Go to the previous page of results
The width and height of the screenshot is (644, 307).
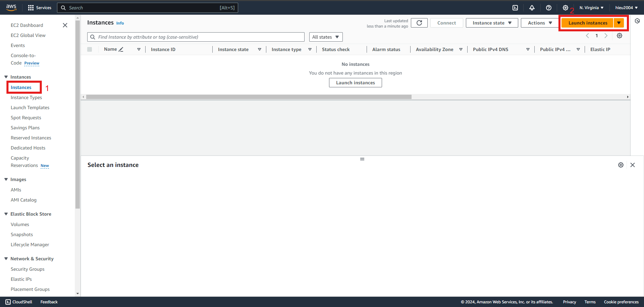coord(587,36)
